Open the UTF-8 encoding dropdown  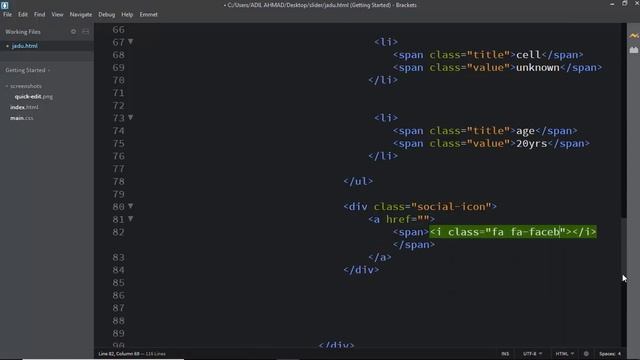coord(533,354)
